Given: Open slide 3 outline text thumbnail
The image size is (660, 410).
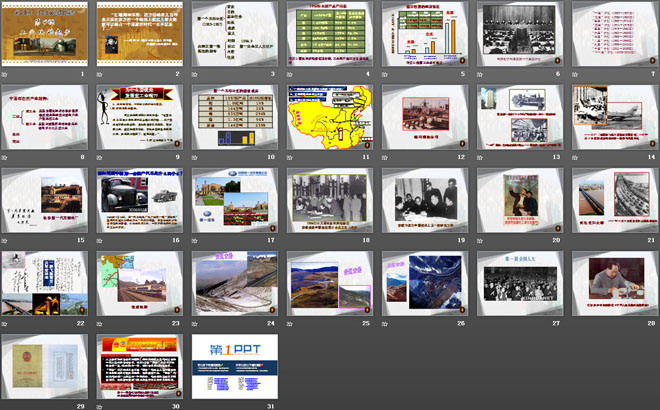Looking at the screenshot, I should pyautogui.click(x=235, y=34).
